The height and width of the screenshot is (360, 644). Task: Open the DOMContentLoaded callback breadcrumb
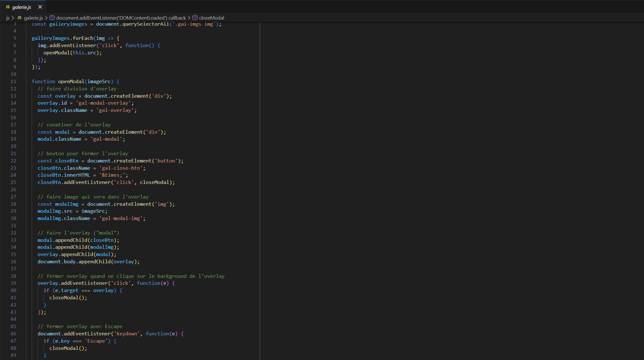click(121, 18)
